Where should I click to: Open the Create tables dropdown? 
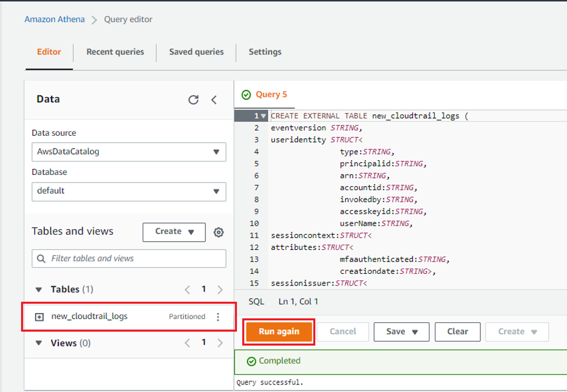pyautogui.click(x=174, y=232)
